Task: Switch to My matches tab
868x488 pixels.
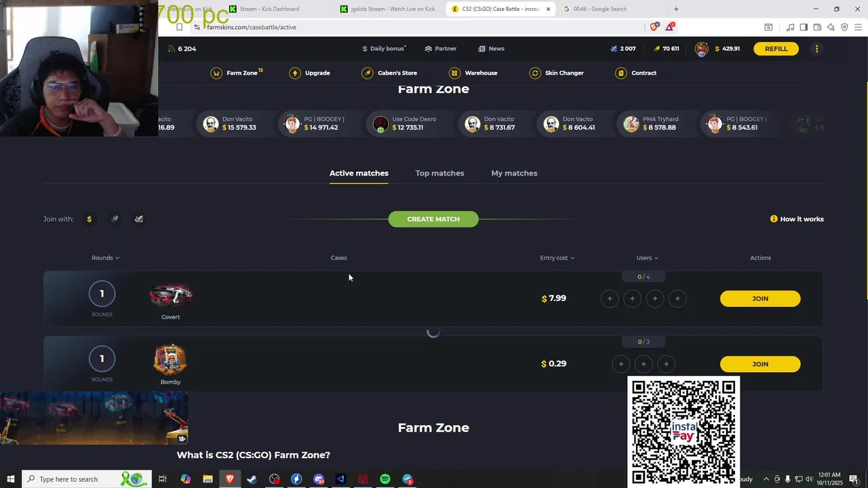Action: pos(514,174)
